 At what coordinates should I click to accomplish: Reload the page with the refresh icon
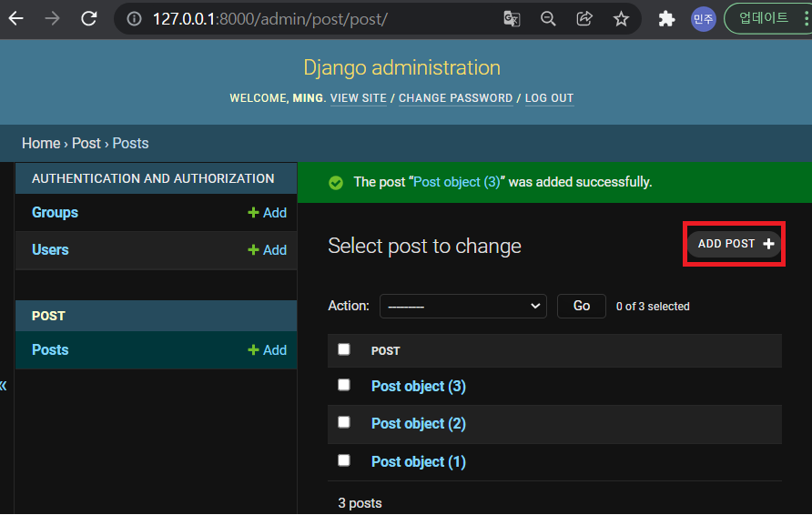click(89, 19)
